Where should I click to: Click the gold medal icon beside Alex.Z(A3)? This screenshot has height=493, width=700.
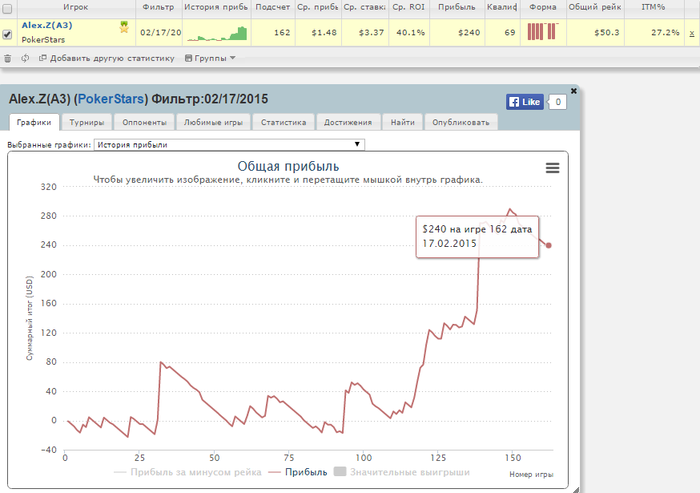click(124, 27)
